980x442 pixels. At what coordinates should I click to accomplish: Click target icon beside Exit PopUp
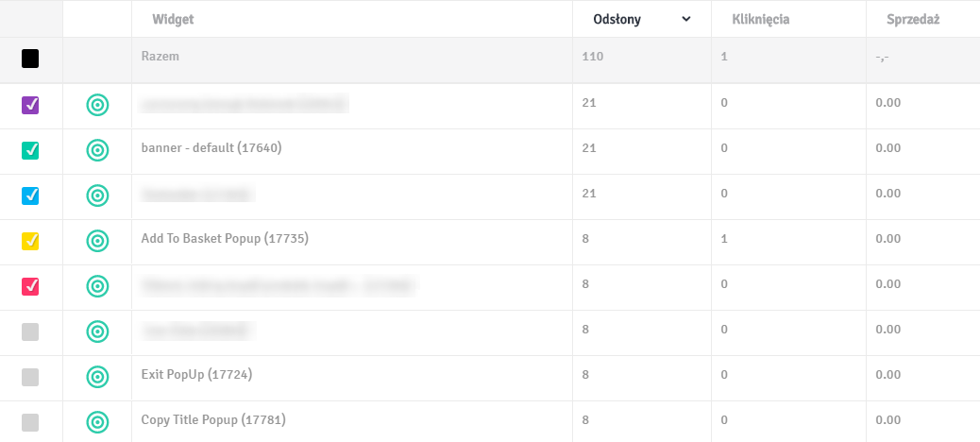97,377
